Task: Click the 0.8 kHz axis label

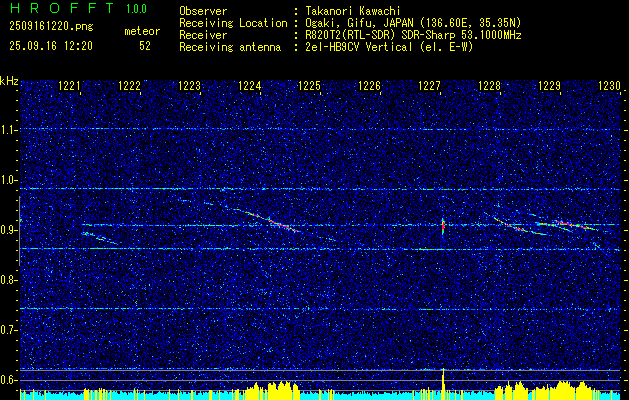Action: [x=8, y=280]
